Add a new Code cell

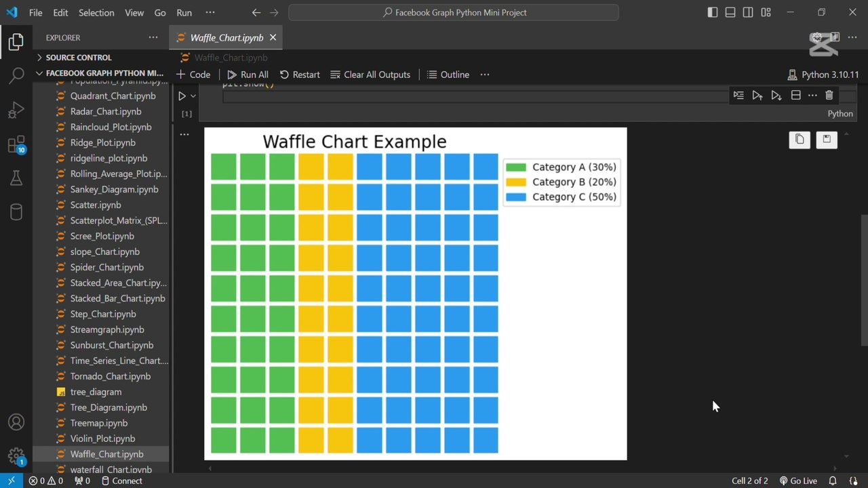tap(193, 75)
